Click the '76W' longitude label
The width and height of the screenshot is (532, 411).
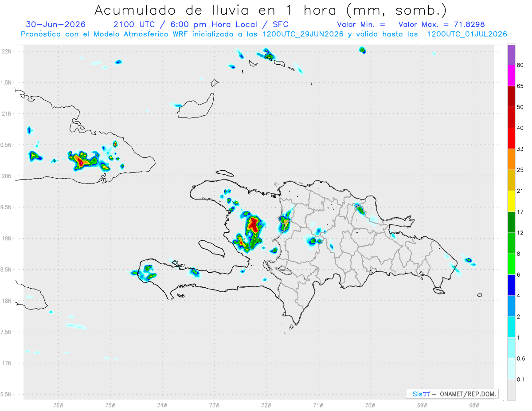tap(59, 405)
